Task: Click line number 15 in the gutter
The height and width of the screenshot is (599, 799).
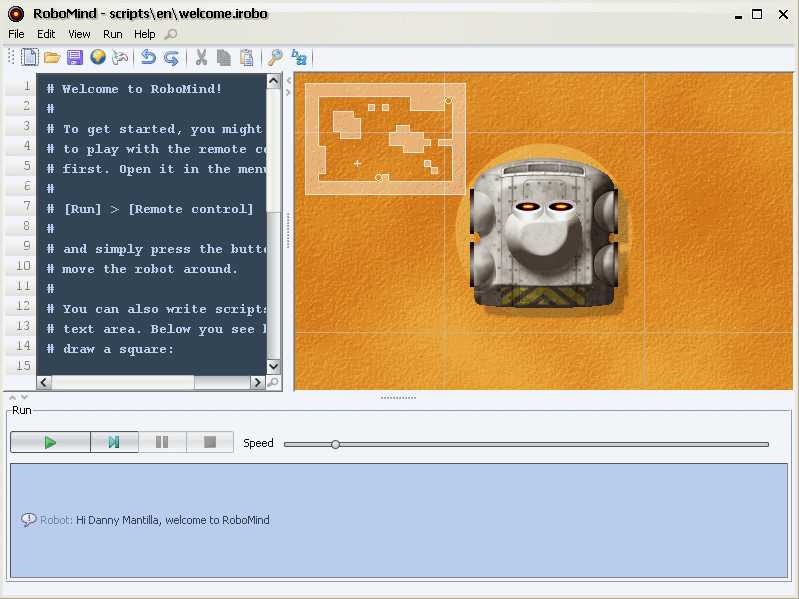Action: pos(23,366)
